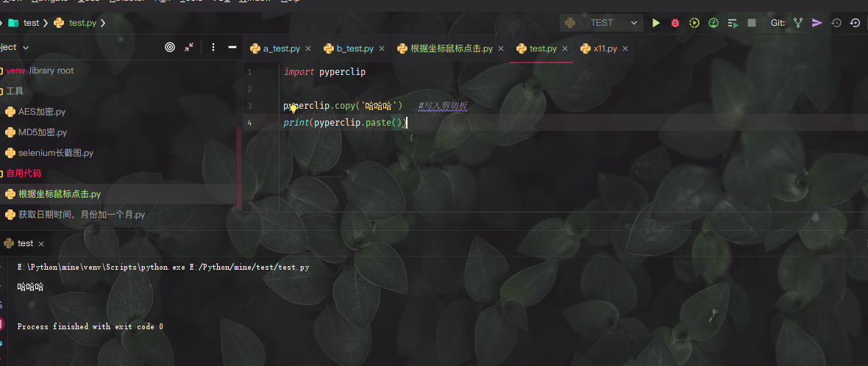Click the Git rollback icon
The height and width of the screenshot is (366, 868).
[x=855, y=23]
